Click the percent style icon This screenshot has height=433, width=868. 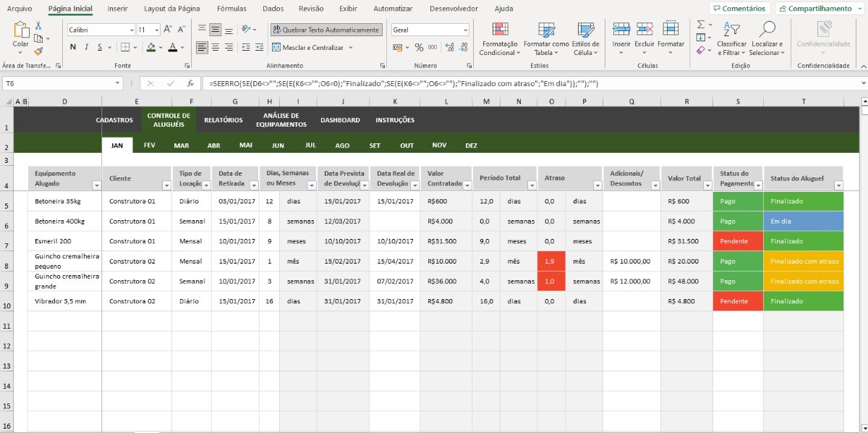419,48
